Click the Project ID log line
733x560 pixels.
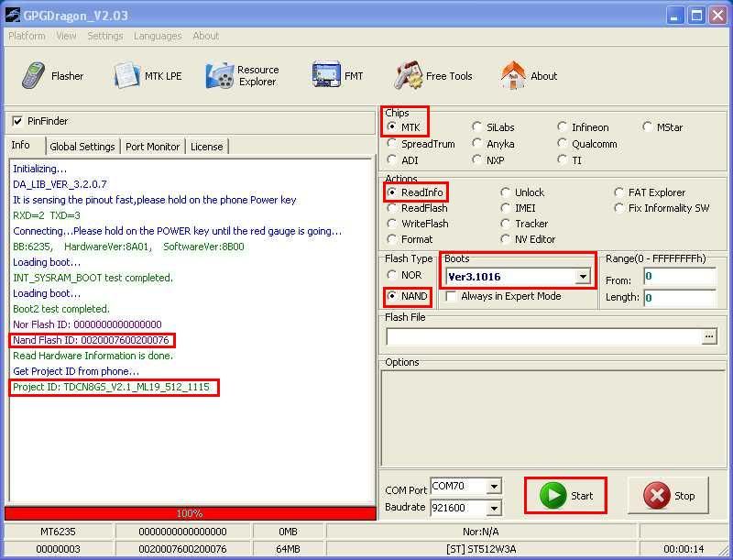point(111,387)
